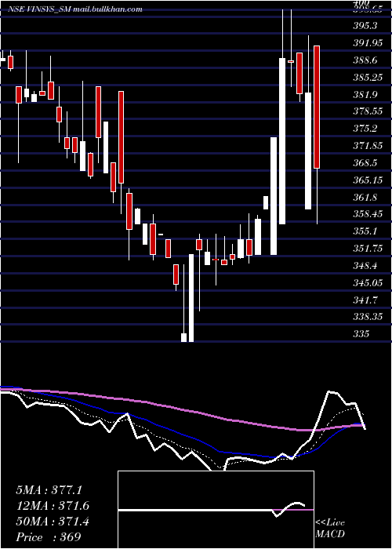Click the 368.5 price axis label

[365, 163]
